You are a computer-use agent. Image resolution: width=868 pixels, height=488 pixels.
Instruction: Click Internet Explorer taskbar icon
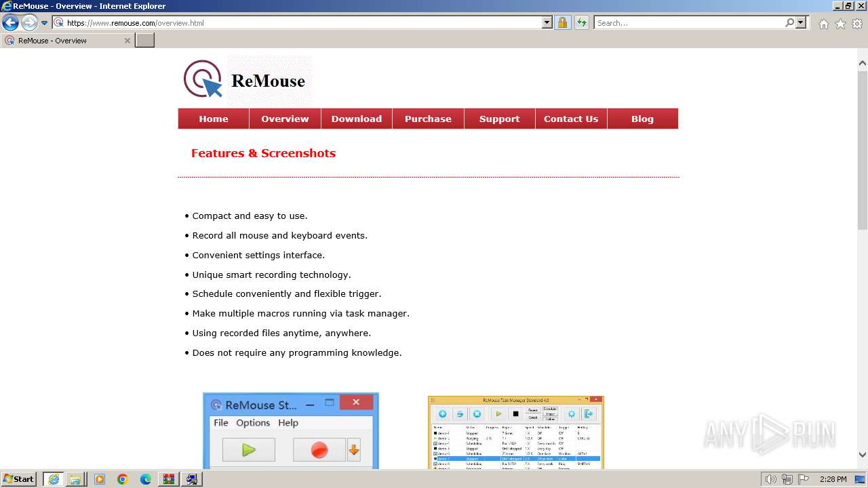(x=53, y=479)
